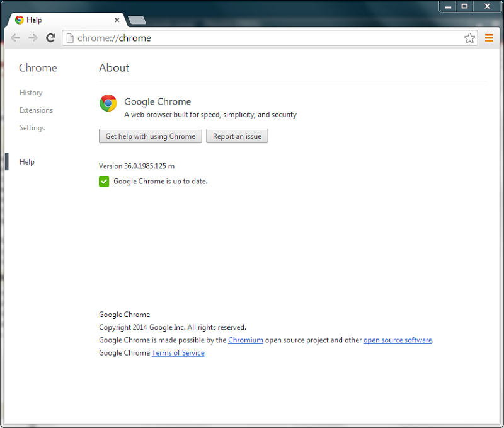Viewport: 504px width, 428px height.
Task: Click the About heading
Action: coord(114,68)
